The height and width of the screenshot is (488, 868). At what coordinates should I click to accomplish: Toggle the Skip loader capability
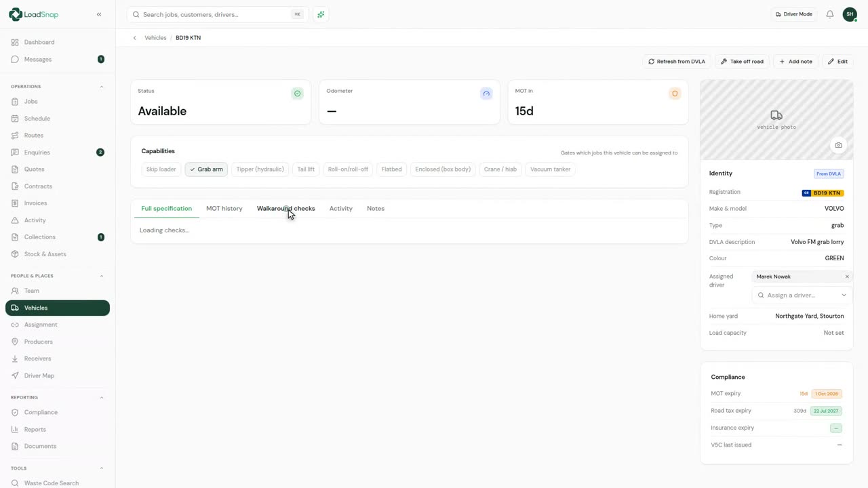[x=161, y=169]
